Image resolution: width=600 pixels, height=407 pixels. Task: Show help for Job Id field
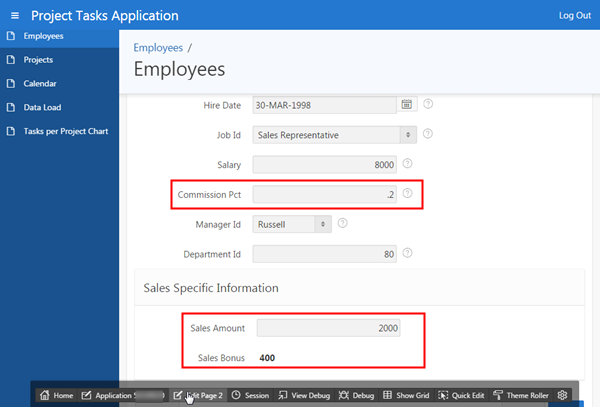pos(427,133)
